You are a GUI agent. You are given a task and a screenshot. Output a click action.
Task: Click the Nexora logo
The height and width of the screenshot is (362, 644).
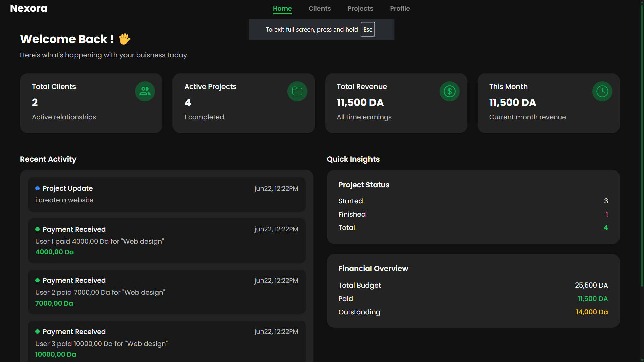(28, 8)
